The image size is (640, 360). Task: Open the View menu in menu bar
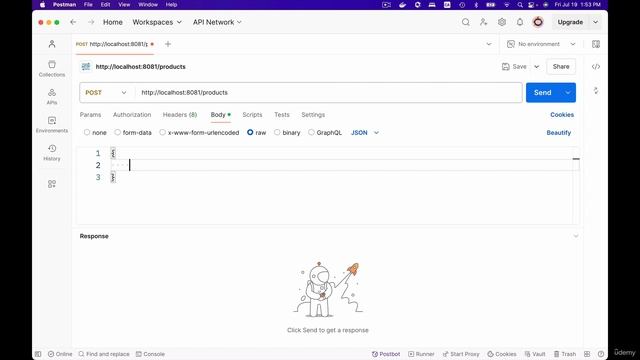(x=124, y=4)
